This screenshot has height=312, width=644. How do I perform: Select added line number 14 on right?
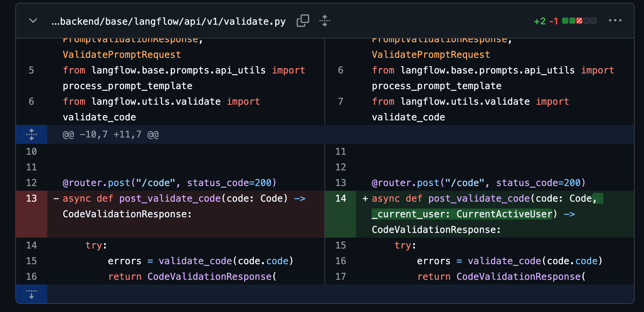coord(340,199)
